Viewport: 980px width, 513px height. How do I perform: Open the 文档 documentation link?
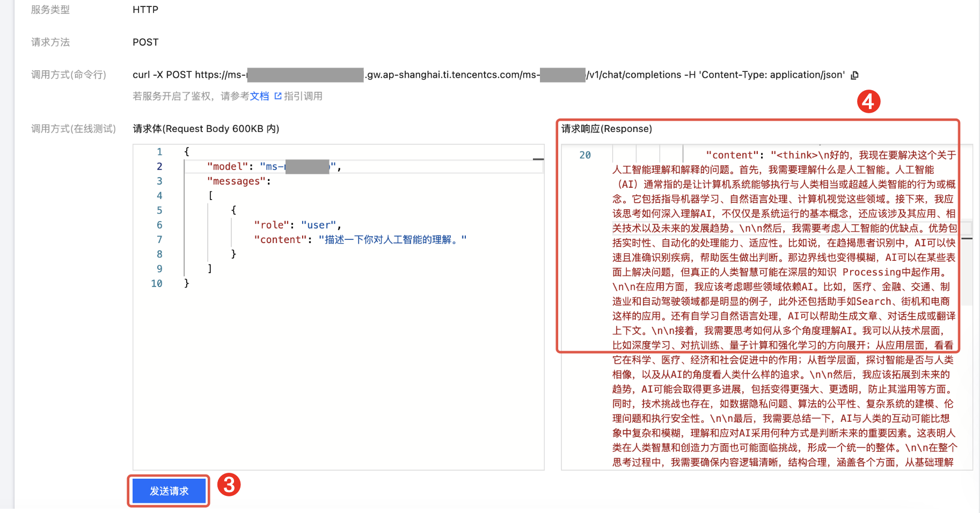[x=259, y=96]
